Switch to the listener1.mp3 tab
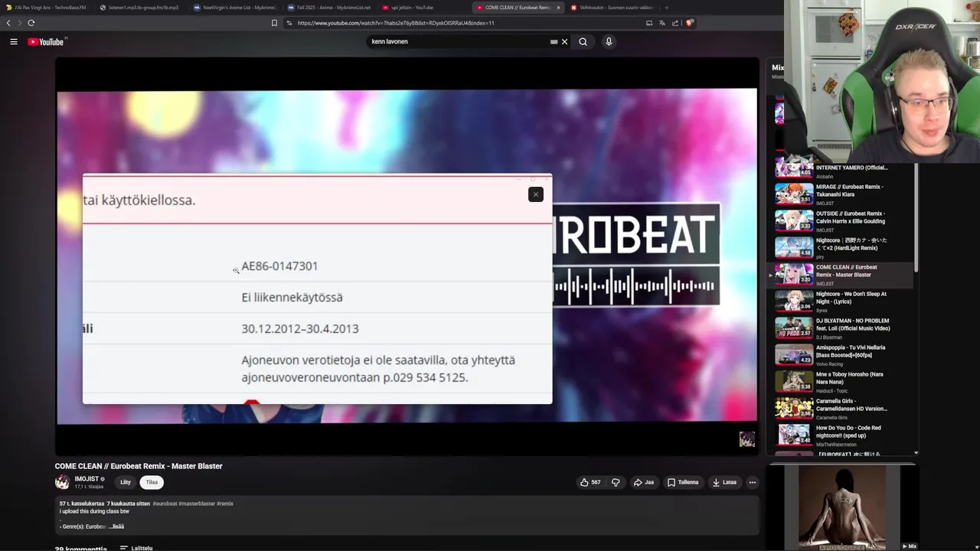 [x=142, y=8]
